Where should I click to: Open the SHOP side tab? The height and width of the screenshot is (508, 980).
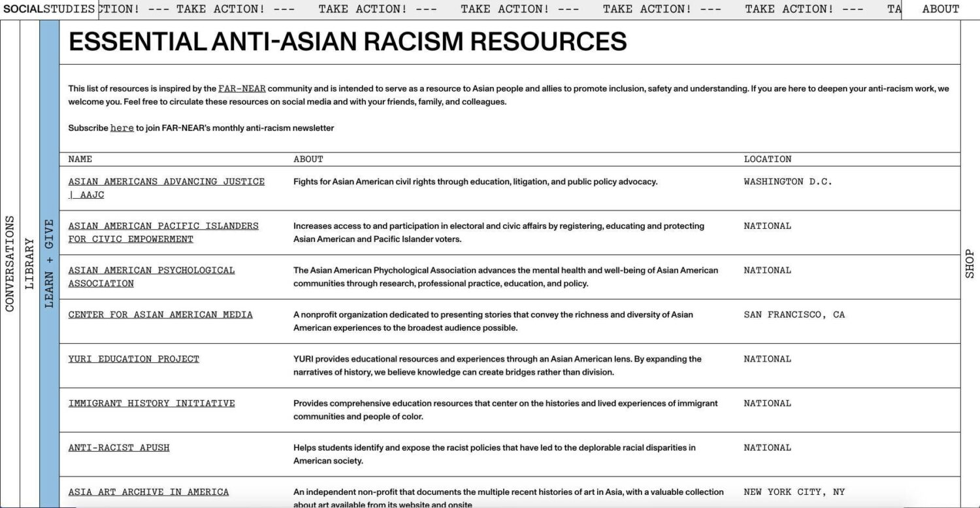[x=970, y=263]
